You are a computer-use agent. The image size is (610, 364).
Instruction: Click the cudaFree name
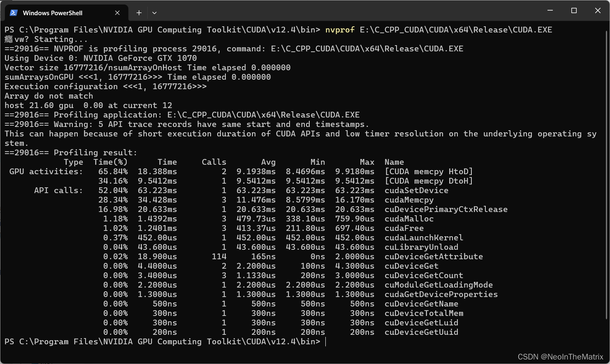(x=404, y=228)
